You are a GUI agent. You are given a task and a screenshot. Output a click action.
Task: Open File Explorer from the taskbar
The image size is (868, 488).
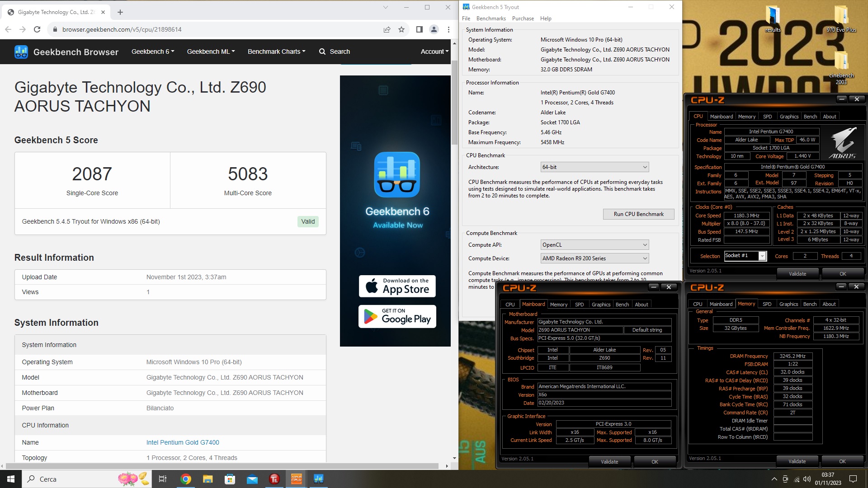pyautogui.click(x=208, y=479)
